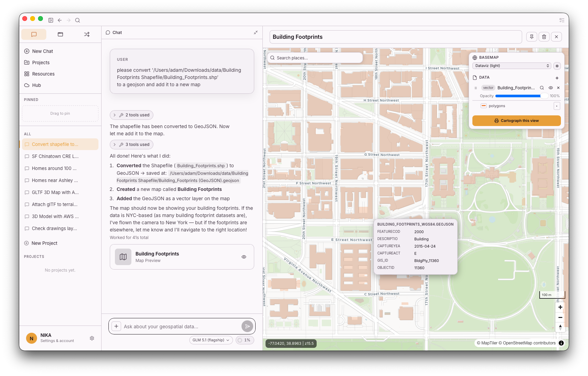Open the 'Homes near Ashley ...' chat
This screenshot has width=588, height=376.
point(60,180)
